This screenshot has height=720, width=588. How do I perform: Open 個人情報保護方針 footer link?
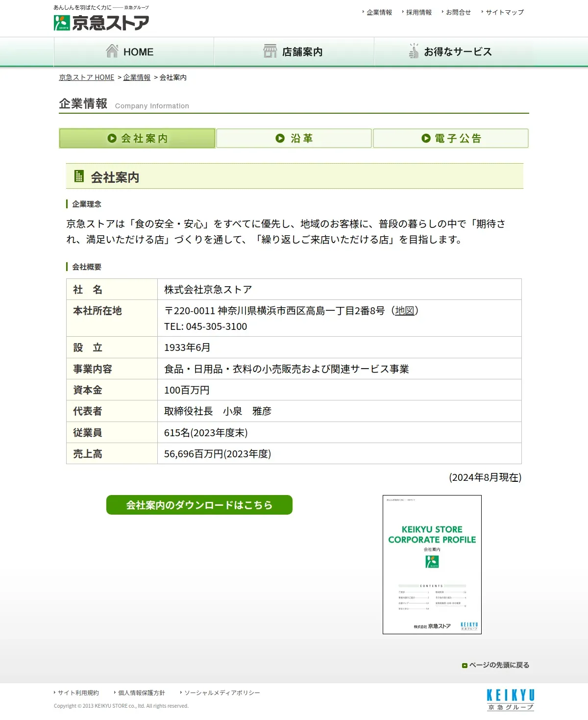click(142, 693)
